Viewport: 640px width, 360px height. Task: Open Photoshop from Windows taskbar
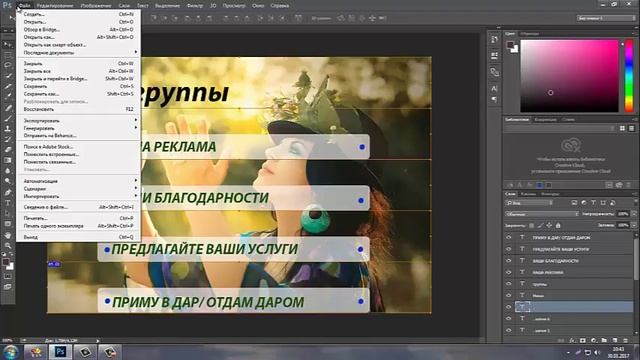[x=60, y=351]
